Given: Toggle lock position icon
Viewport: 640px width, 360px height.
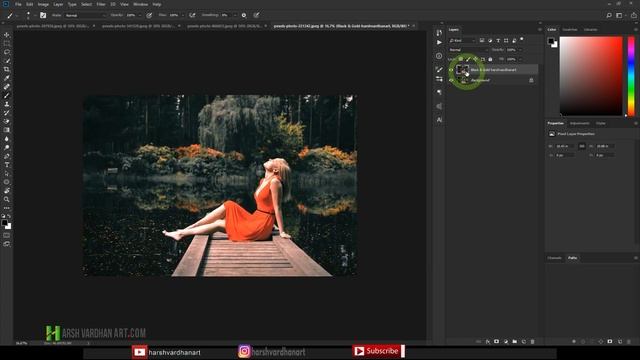Looking at the screenshot, I should coord(476,59).
